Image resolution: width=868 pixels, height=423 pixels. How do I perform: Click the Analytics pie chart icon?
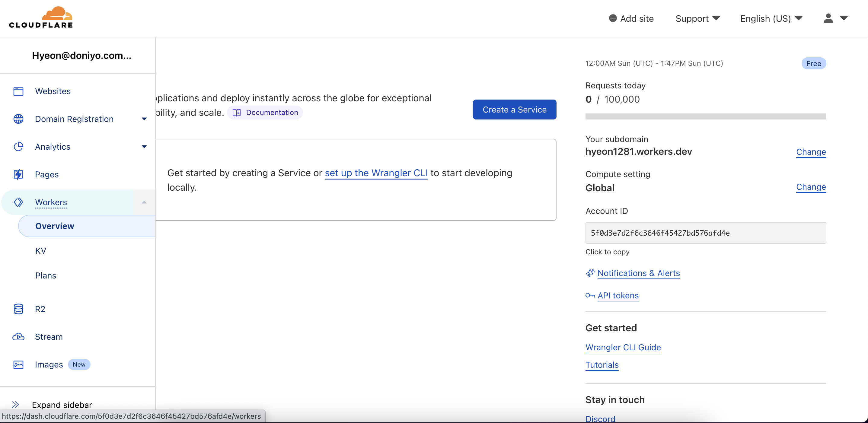[18, 147]
